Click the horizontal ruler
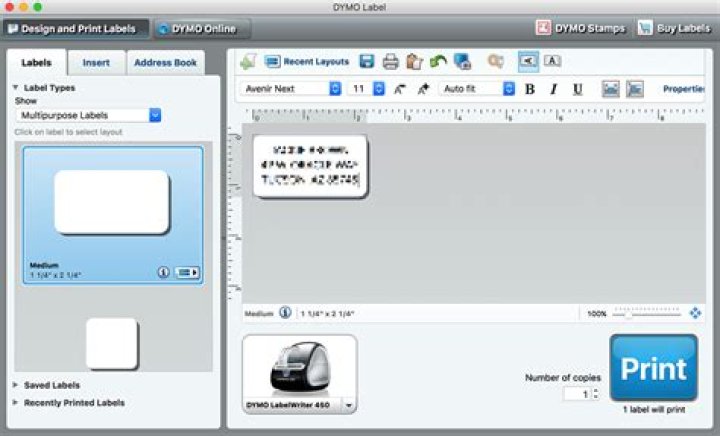720x436 pixels. 474,115
